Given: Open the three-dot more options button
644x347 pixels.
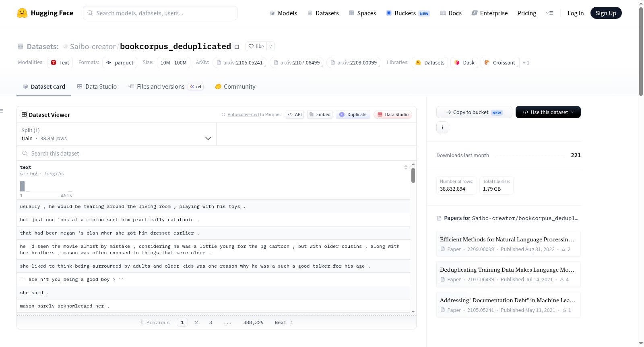Looking at the screenshot, I should click(442, 127).
